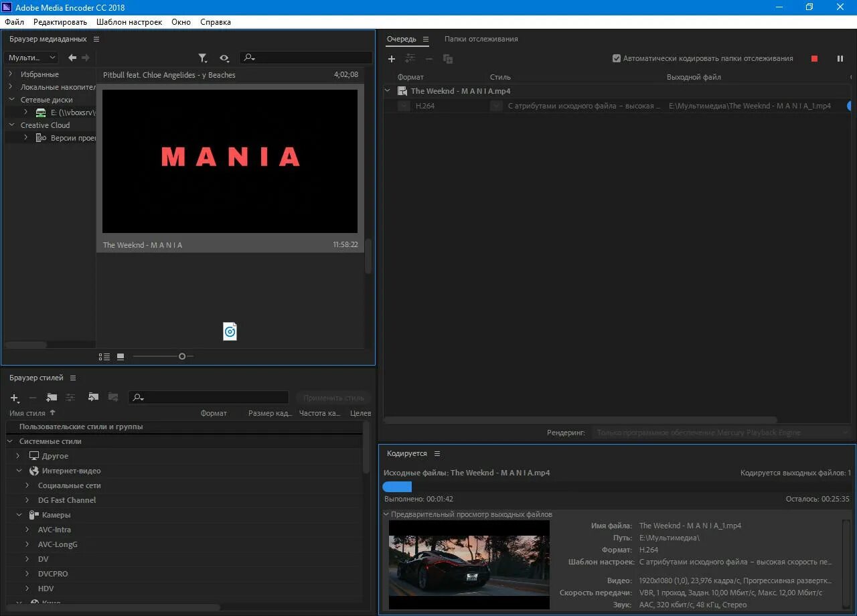Click the file icon below the M A N I A clip
The width and height of the screenshot is (857, 616).
click(x=230, y=331)
